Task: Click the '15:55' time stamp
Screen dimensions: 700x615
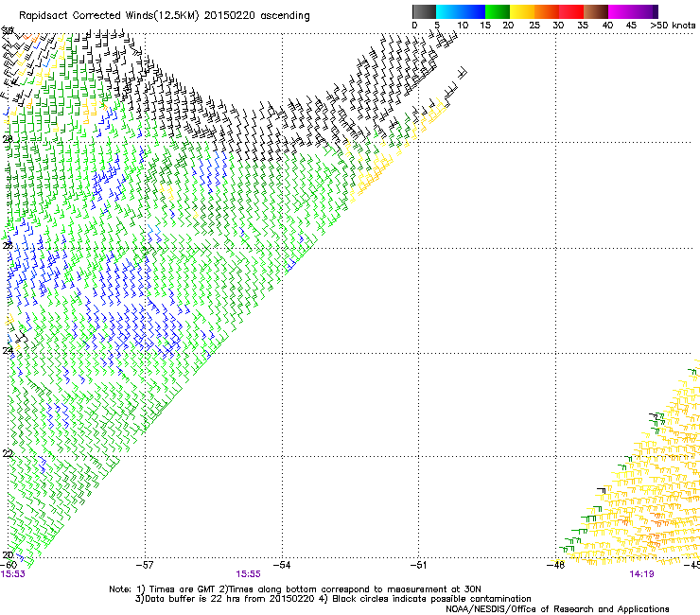Action: (x=248, y=574)
